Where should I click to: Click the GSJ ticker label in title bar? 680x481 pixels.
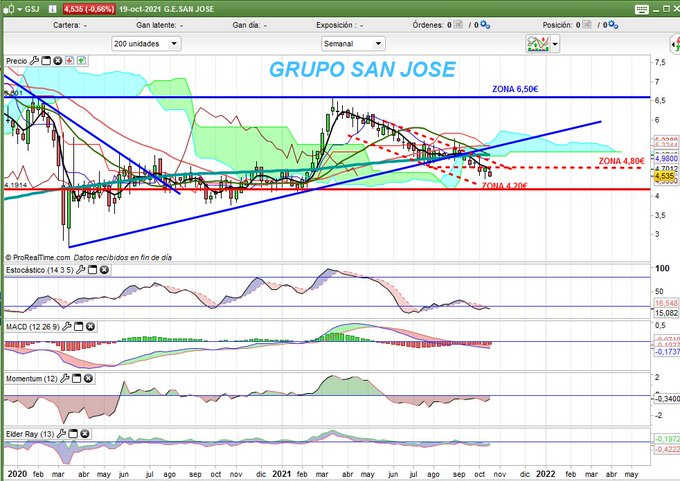coord(32,9)
